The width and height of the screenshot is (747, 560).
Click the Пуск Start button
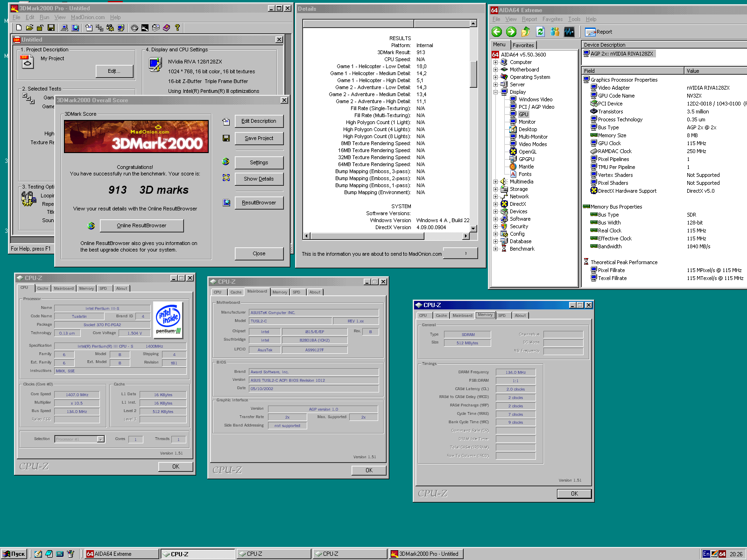(14, 554)
